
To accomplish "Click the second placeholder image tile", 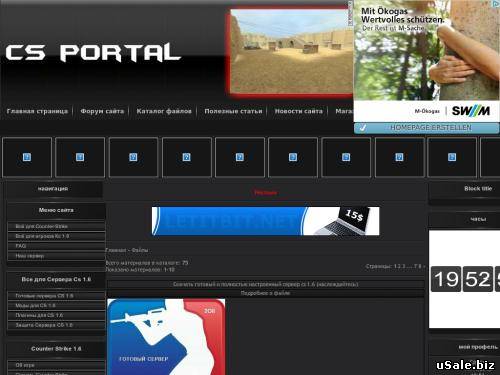I will click(x=80, y=157).
